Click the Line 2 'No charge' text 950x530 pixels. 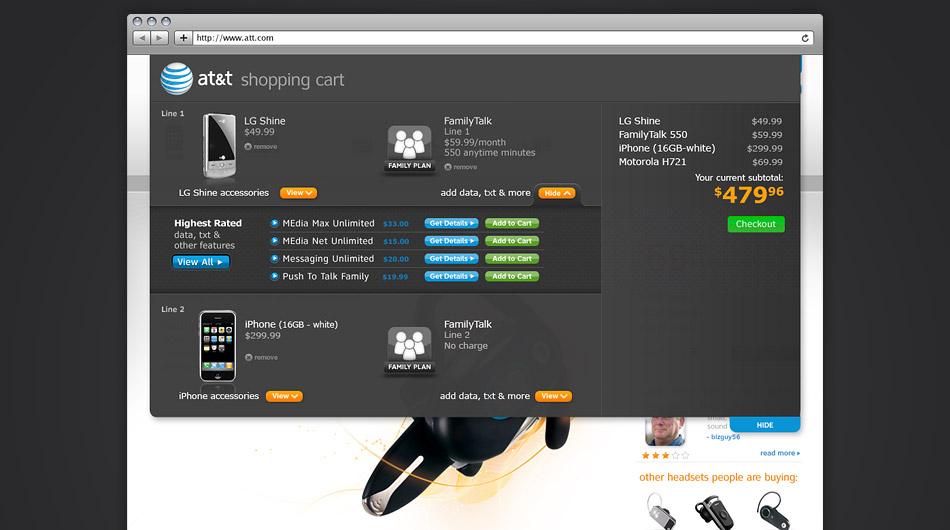(465, 346)
